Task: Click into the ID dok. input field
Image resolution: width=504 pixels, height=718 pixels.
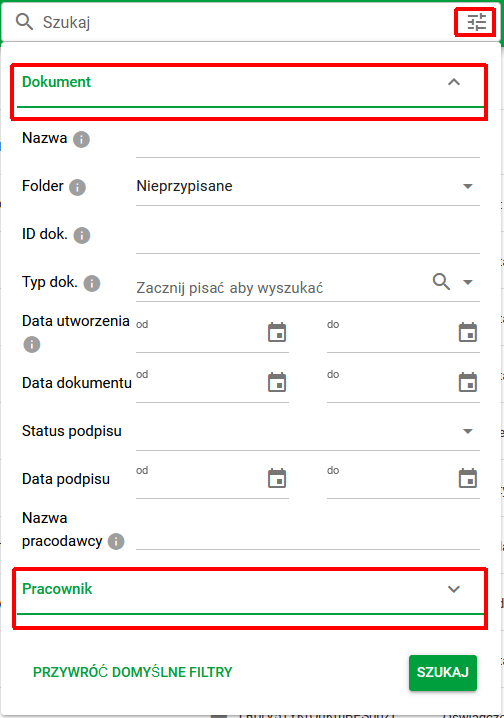Action: [x=308, y=239]
